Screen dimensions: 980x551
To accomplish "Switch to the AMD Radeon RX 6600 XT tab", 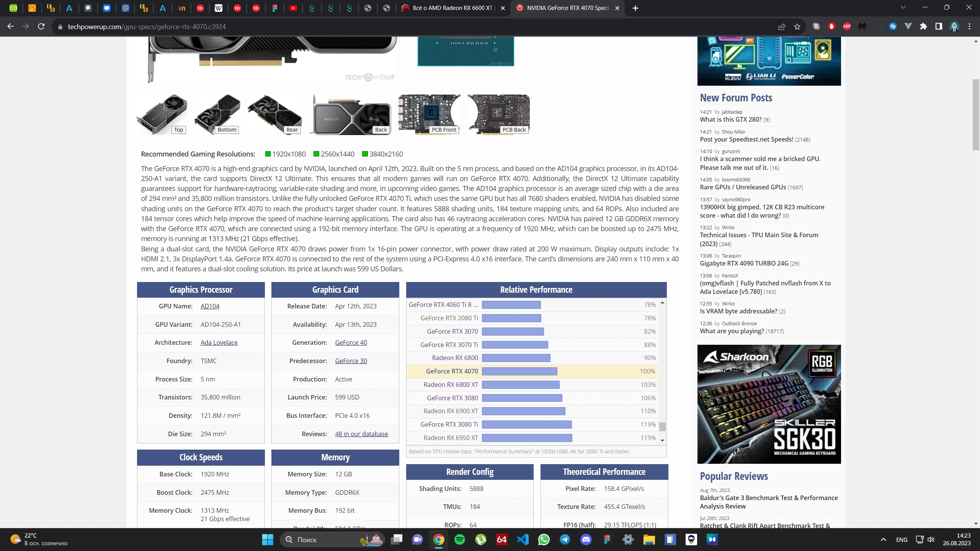I will pos(452,8).
